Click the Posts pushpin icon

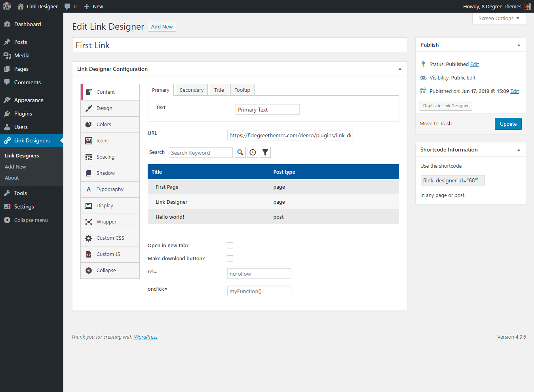coord(7,42)
